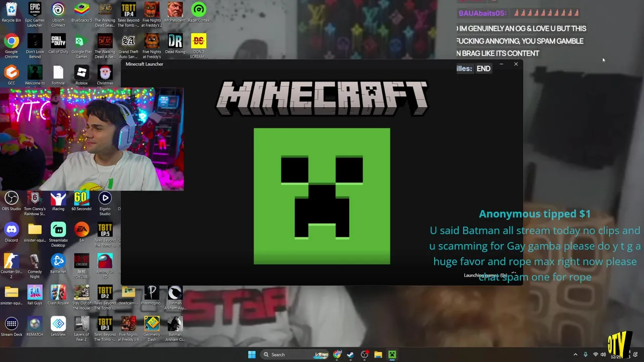Viewport: 644px width, 362px height.
Task: Launch Epic Games Launcher from the desktop
Action: point(35,15)
